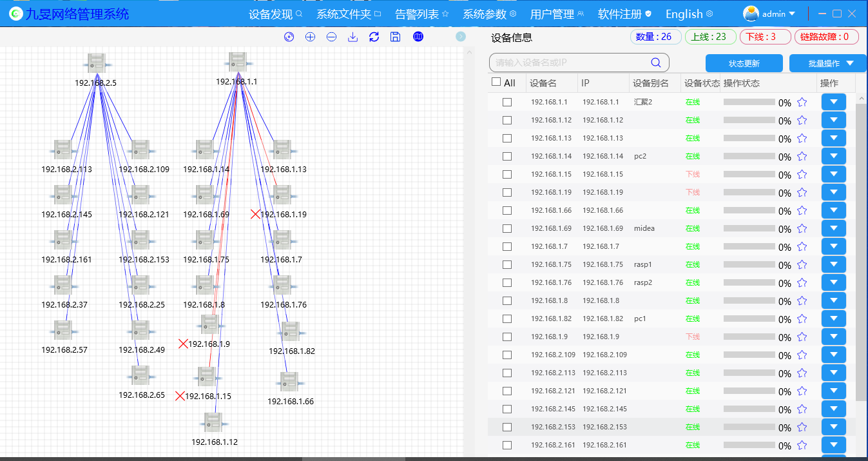Open operation dropdown for 192.168.1.19 row
Viewport: 868px width, 461px height.
[834, 192]
